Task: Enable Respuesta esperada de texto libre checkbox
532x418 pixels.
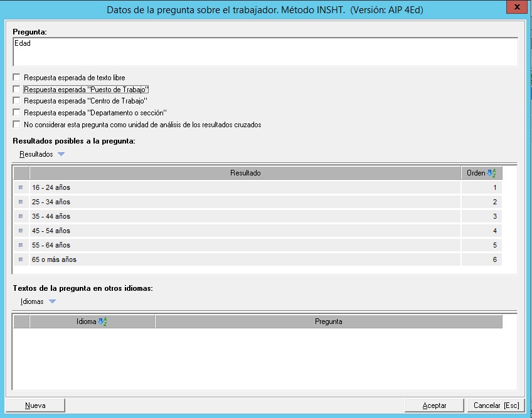Action: point(16,78)
